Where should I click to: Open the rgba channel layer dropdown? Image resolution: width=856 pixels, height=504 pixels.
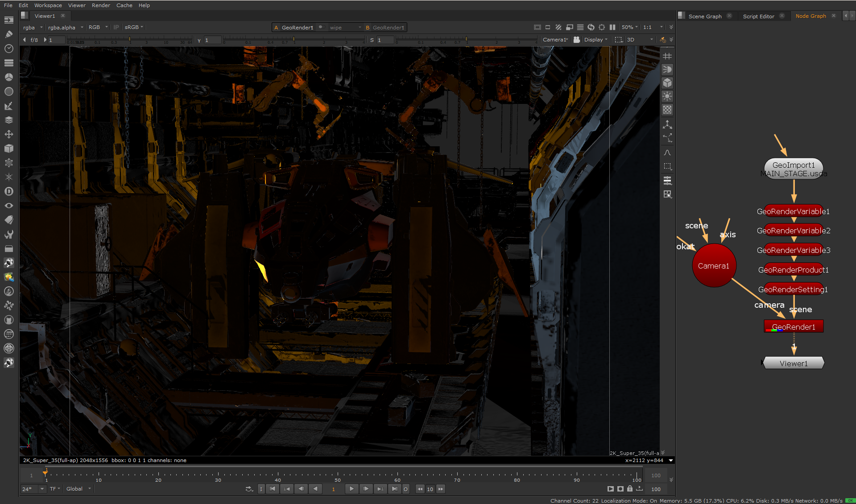pos(33,27)
